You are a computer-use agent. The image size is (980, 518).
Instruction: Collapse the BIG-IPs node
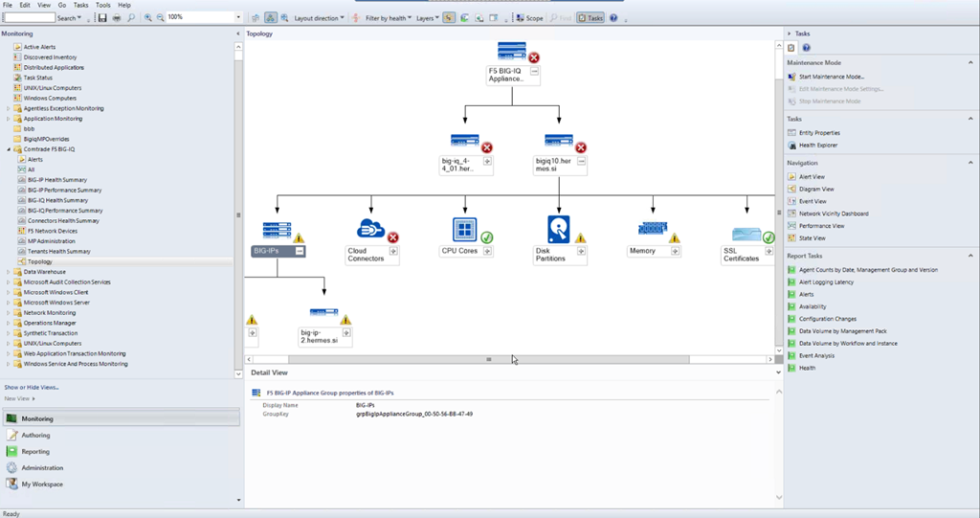coord(300,251)
